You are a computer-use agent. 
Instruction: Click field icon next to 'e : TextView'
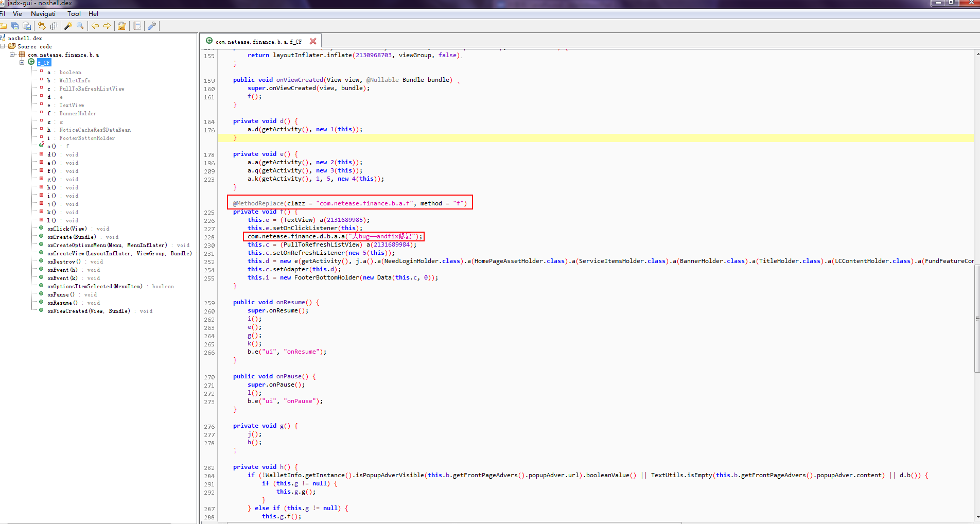tap(41, 104)
